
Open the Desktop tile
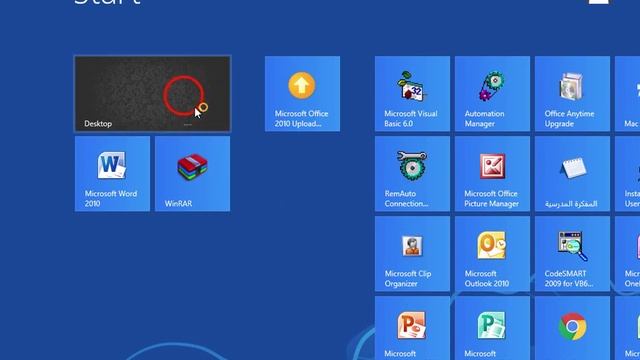pyautogui.click(x=153, y=94)
